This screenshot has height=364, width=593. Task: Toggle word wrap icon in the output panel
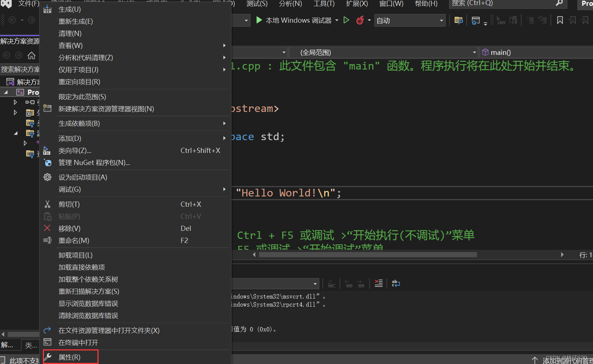(396, 283)
